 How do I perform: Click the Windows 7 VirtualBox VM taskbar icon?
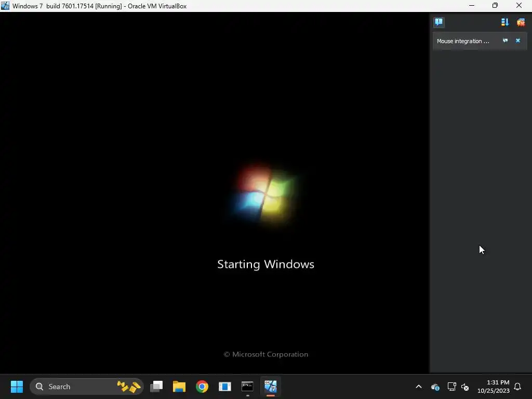pos(270,387)
